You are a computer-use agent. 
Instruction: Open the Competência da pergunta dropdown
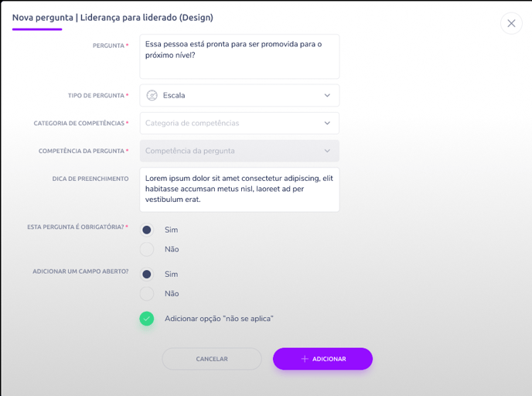[240, 151]
